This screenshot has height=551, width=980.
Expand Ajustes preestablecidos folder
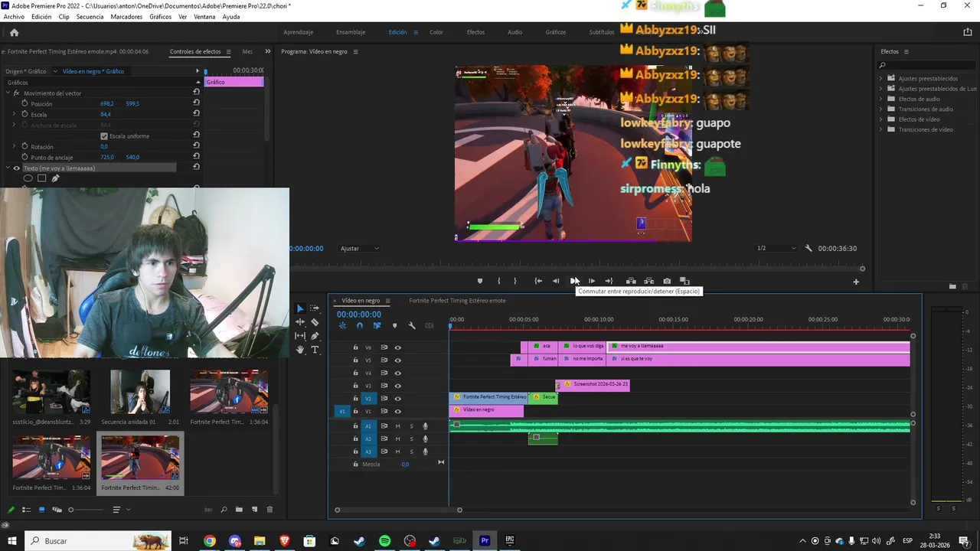point(880,78)
